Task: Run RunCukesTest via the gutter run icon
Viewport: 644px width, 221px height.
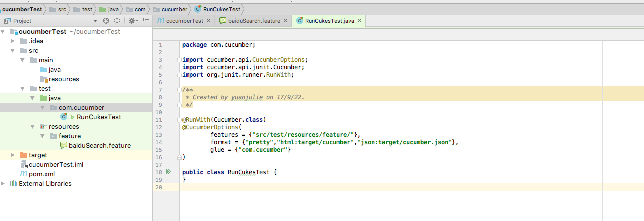Action: point(169,172)
